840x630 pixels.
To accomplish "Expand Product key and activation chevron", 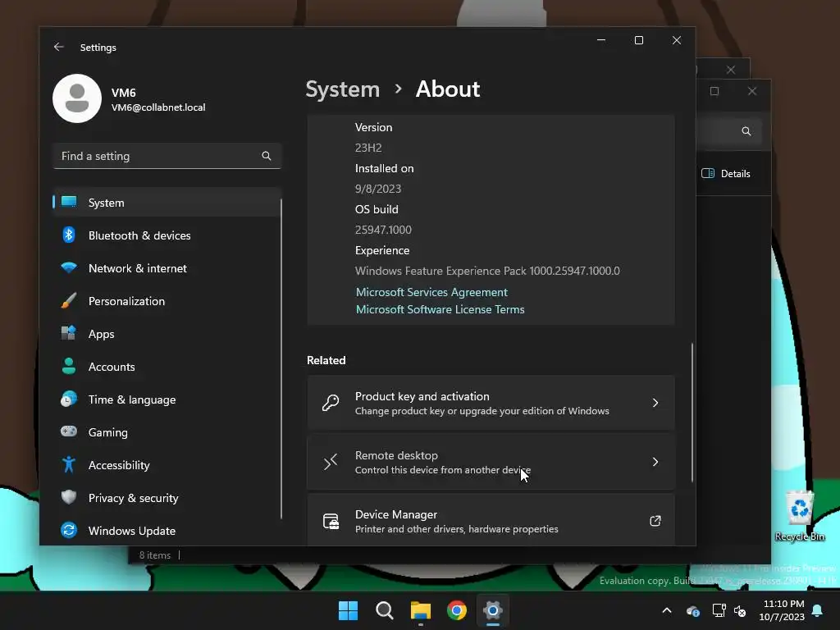I will click(x=655, y=403).
